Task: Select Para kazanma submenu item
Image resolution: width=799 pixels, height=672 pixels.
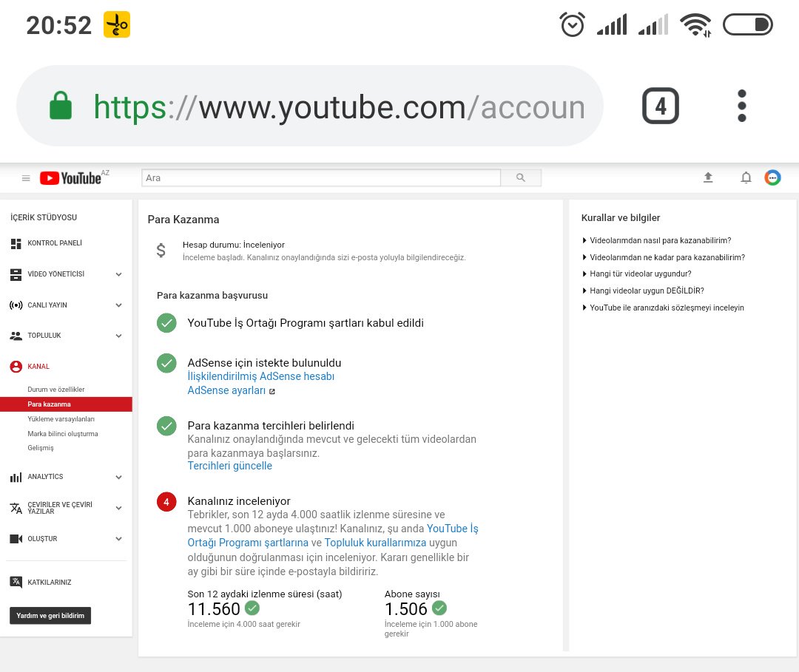Action: pyautogui.click(x=67, y=404)
